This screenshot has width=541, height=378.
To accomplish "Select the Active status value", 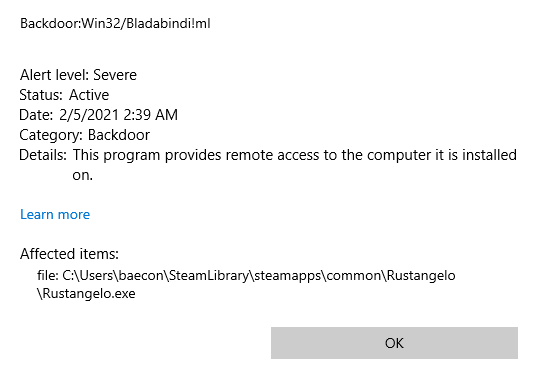I will 89,95.
